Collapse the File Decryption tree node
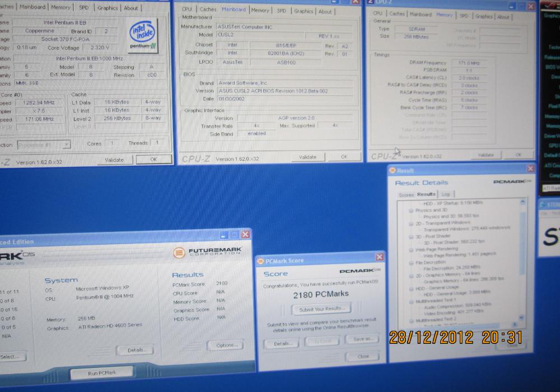The height and width of the screenshot is (392, 560). click(411, 263)
